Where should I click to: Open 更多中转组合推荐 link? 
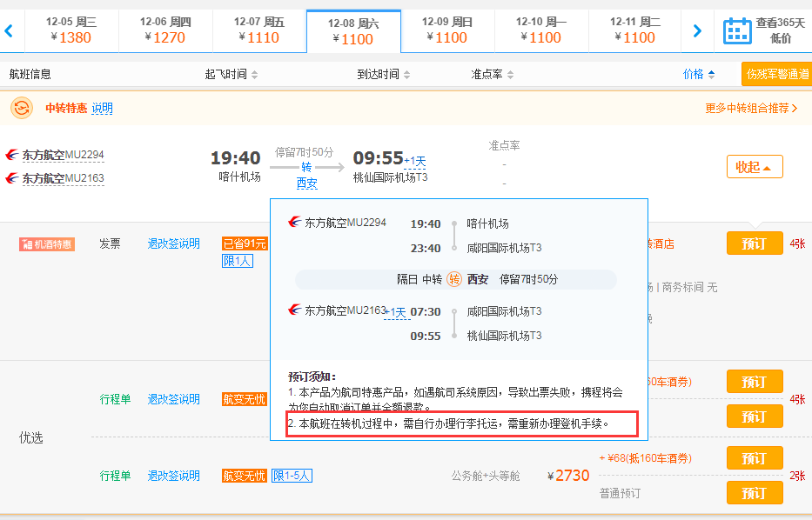[751, 108]
